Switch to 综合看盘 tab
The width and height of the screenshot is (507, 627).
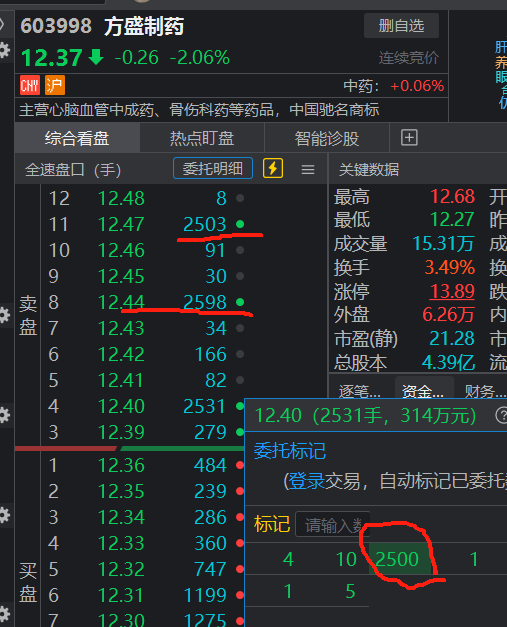77,138
